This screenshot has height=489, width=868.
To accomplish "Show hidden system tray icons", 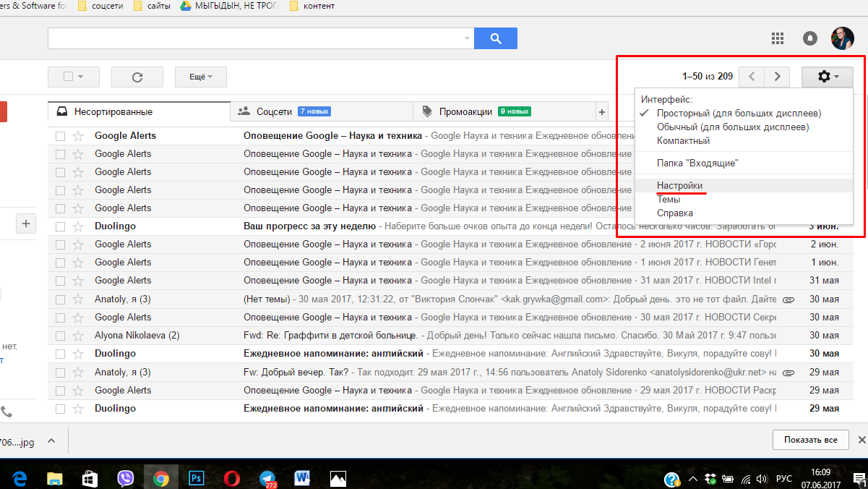I will pyautogui.click(x=694, y=479).
